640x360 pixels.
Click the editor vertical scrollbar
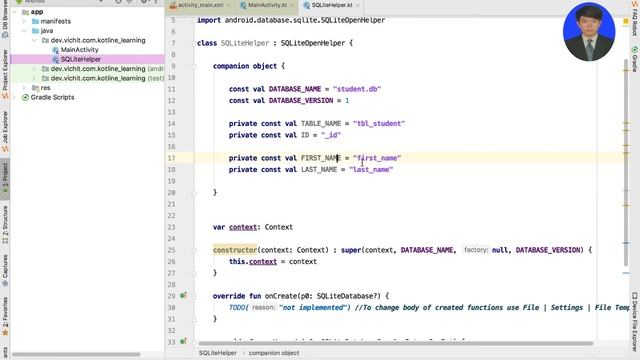[626, 162]
